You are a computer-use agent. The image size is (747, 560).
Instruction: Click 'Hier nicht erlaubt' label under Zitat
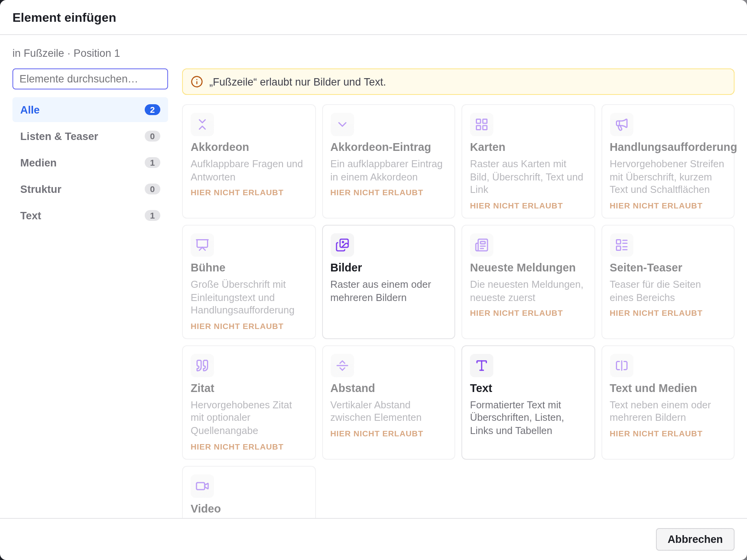click(237, 447)
